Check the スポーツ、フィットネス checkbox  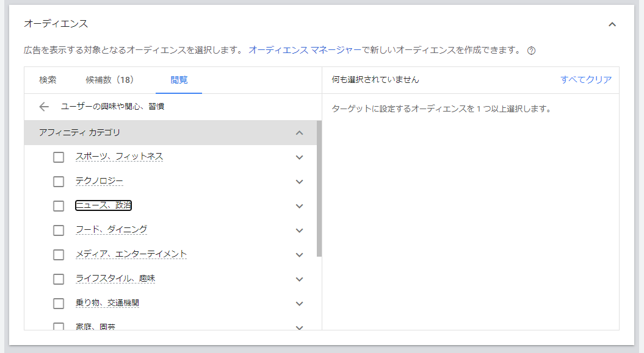click(59, 157)
